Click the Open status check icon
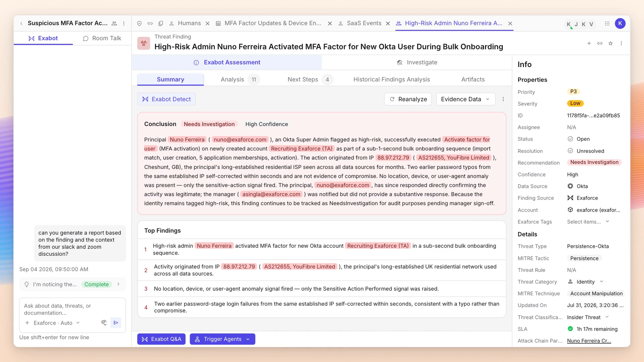Screen dimensions: 644x362 point(570,139)
